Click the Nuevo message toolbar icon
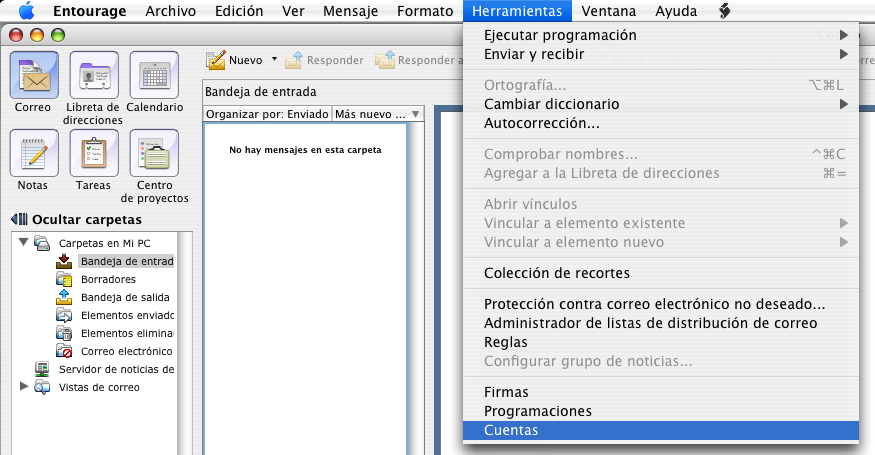875x455 pixels. click(217, 60)
